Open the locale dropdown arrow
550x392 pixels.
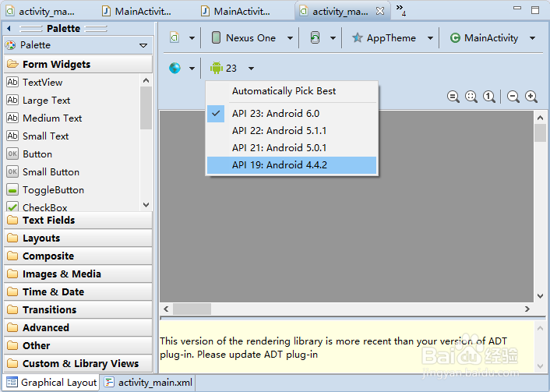coord(192,69)
